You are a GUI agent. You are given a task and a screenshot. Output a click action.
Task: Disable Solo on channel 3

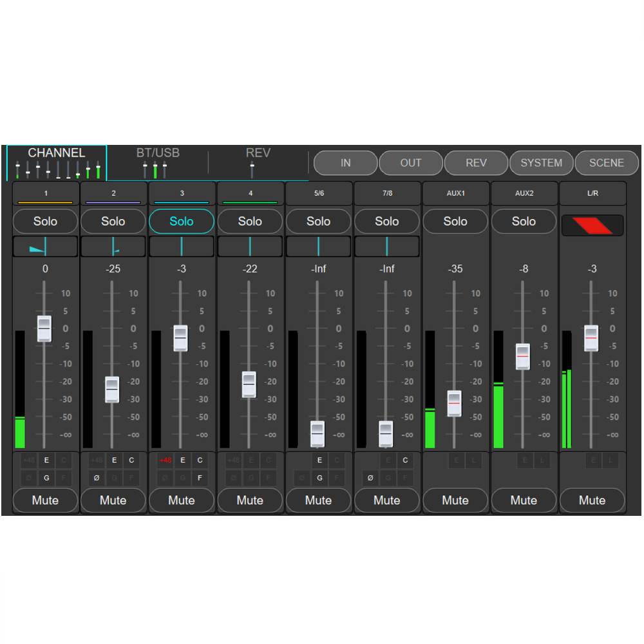pyautogui.click(x=182, y=221)
